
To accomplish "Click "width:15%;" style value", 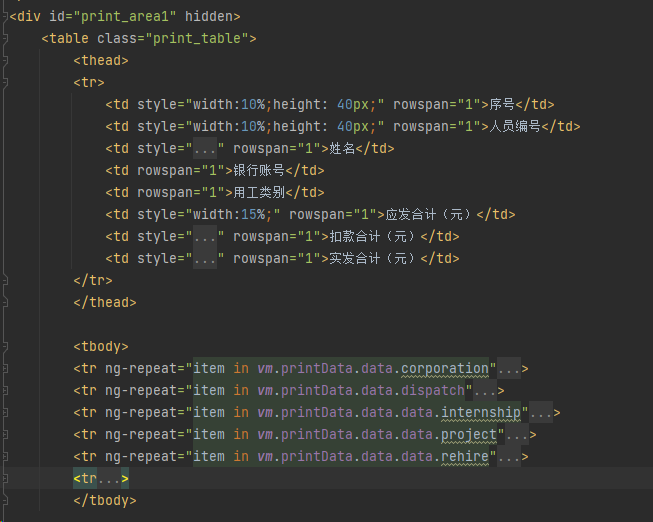I will pos(233,215).
